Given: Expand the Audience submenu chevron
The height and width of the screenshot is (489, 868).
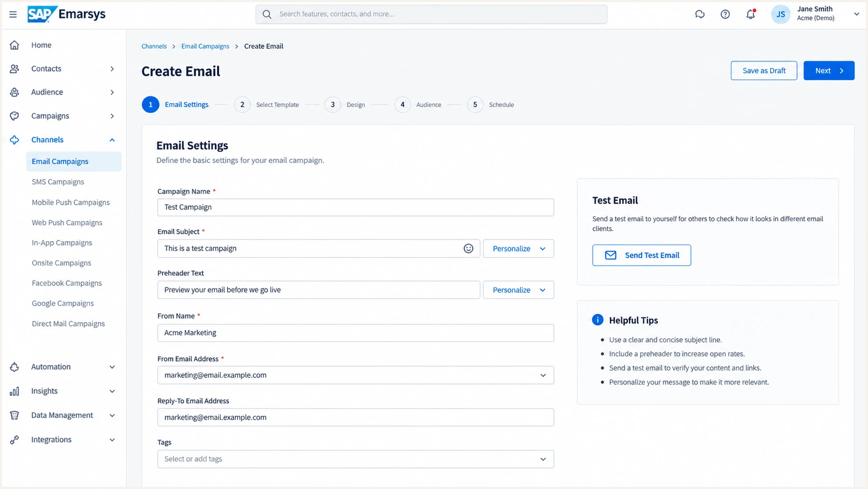Looking at the screenshot, I should tap(112, 92).
